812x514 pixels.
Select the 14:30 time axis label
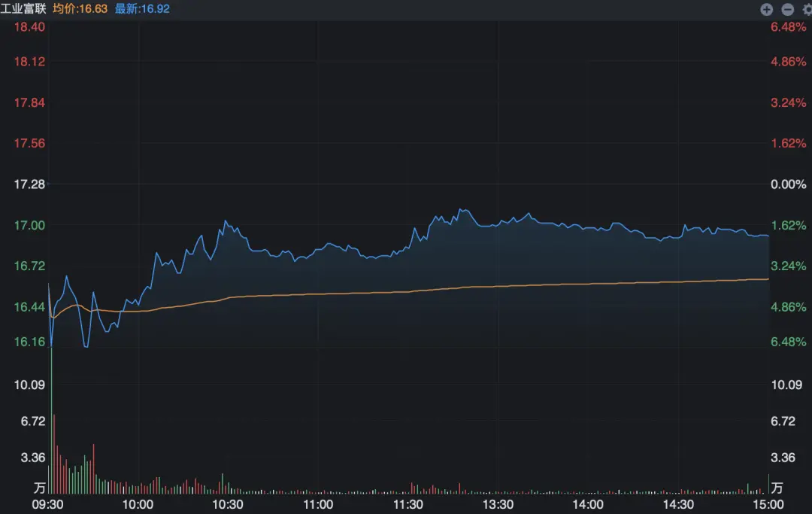tap(678, 504)
